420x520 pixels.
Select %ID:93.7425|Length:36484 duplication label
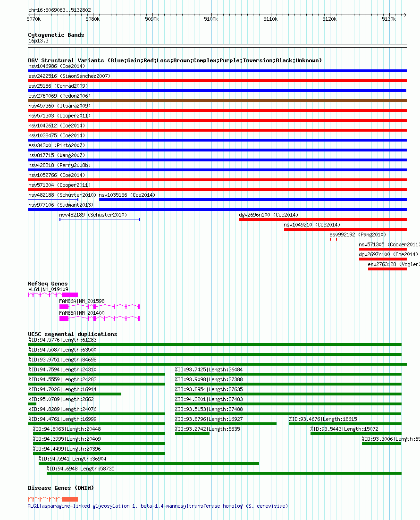(209, 370)
